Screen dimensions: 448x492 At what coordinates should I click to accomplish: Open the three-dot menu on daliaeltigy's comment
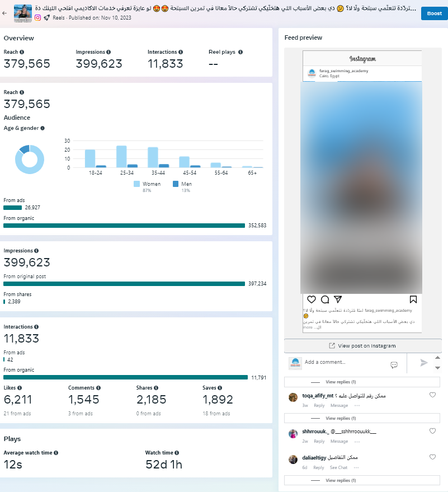356,467
